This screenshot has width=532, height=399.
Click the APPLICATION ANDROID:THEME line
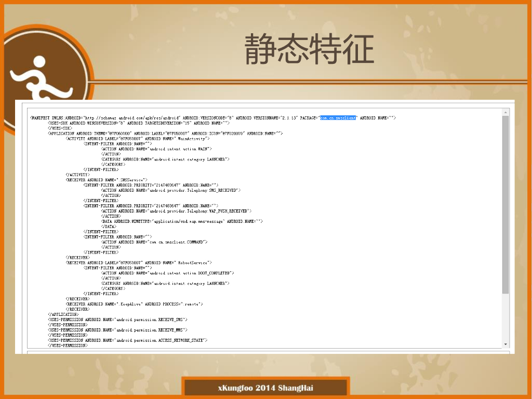point(165,134)
